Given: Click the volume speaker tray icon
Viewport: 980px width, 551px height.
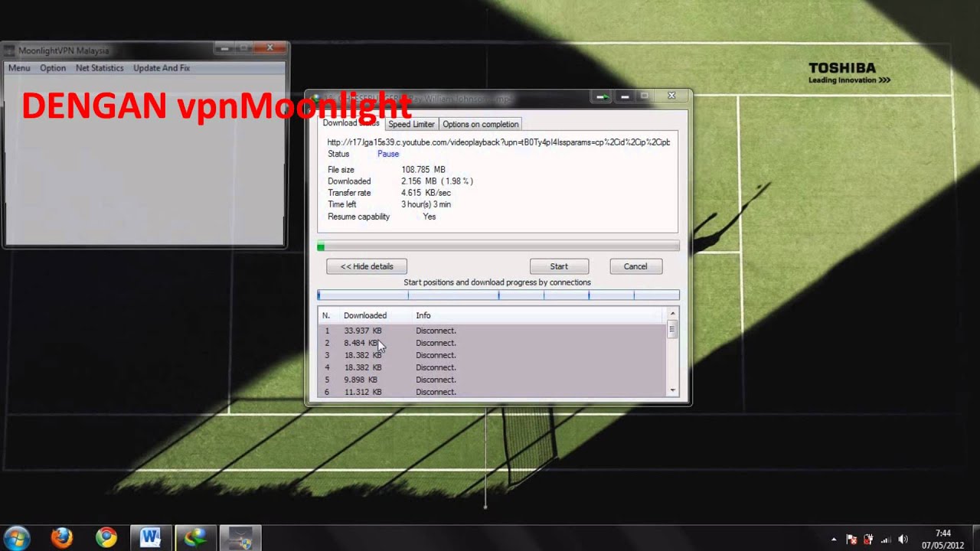Looking at the screenshot, I should coord(903,539).
